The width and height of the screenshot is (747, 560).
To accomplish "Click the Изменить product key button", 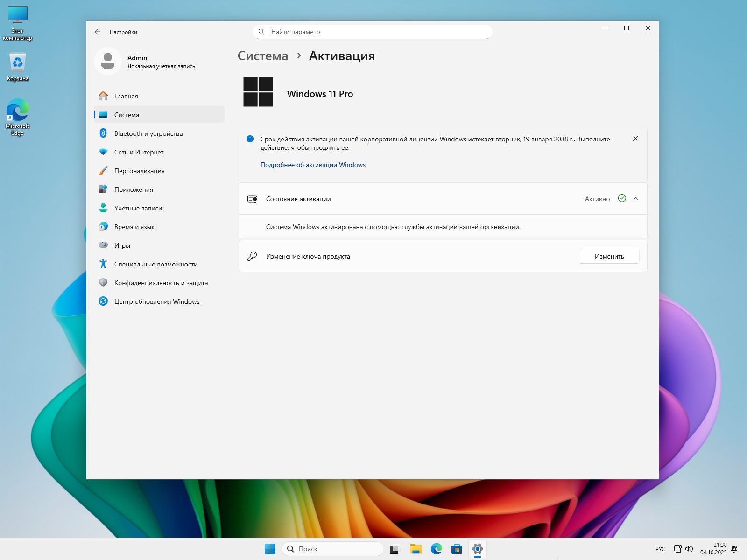I will pyautogui.click(x=609, y=256).
